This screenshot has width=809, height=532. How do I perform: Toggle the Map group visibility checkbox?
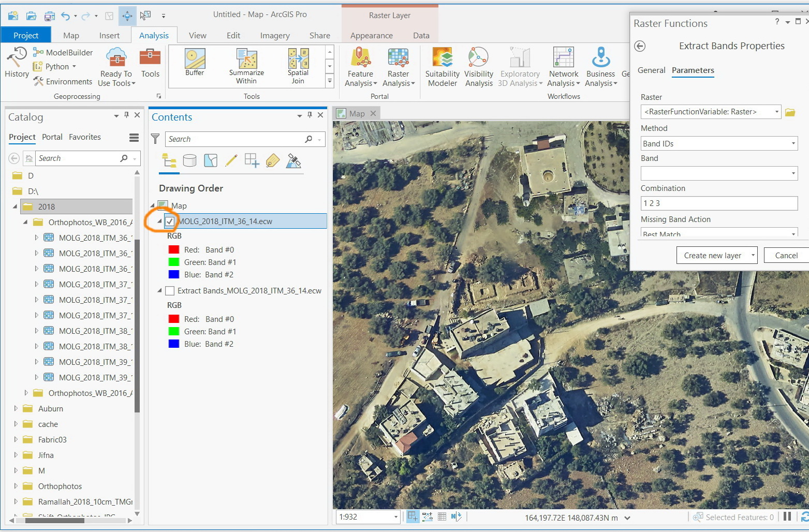click(163, 205)
